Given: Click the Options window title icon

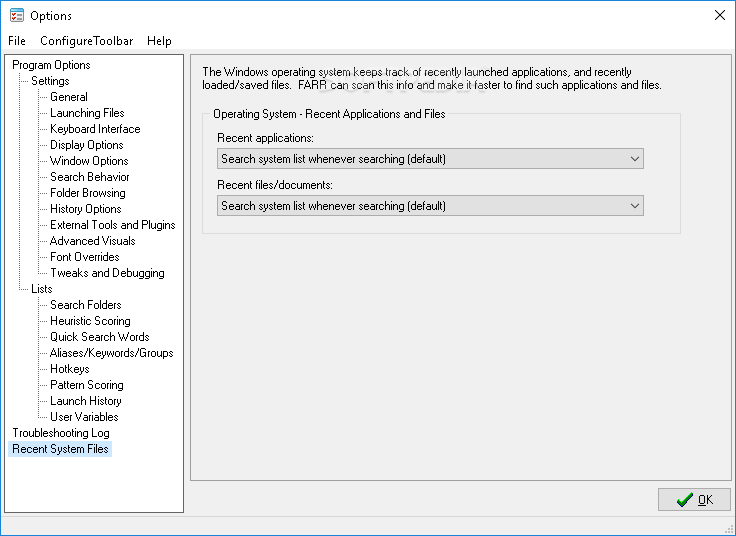Looking at the screenshot, I should click(x=17, y=15).
